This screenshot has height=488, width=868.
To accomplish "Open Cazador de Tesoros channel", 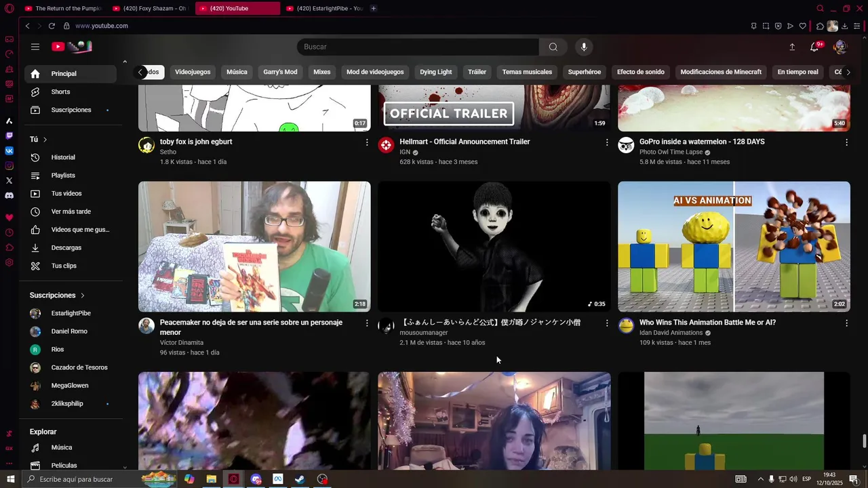I will coord(71,367).
